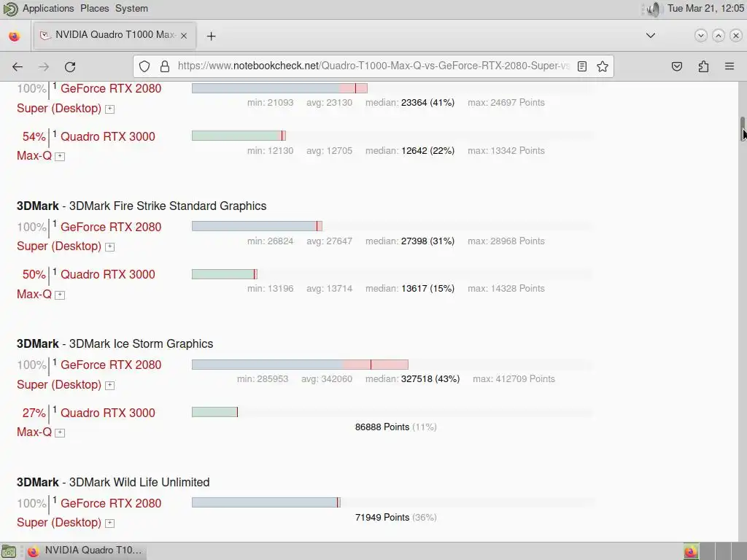Select the NVIDIA Quadro T1000 browser tab
This screenshot has height=560, width=747.
[x=115, y=35]
